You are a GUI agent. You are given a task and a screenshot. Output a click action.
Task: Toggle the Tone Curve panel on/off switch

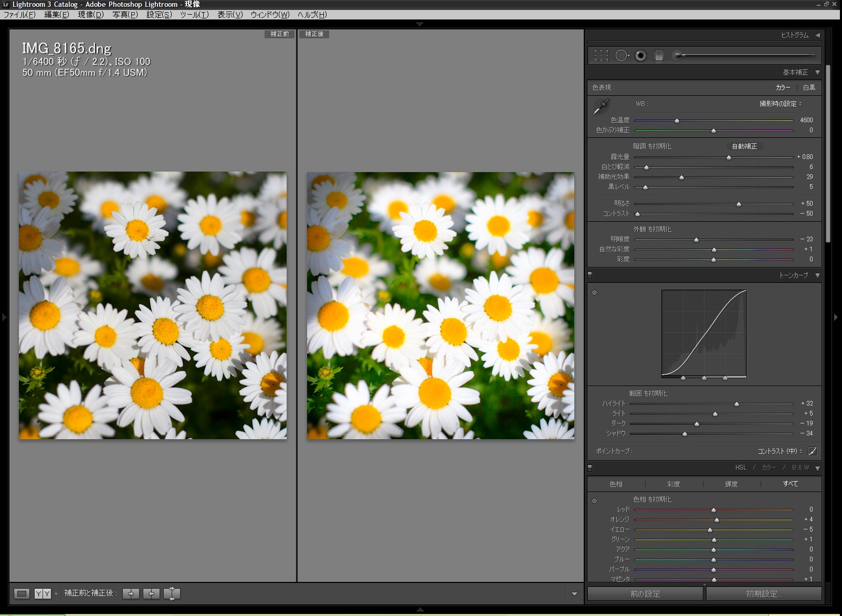click(x=590, y=275)
